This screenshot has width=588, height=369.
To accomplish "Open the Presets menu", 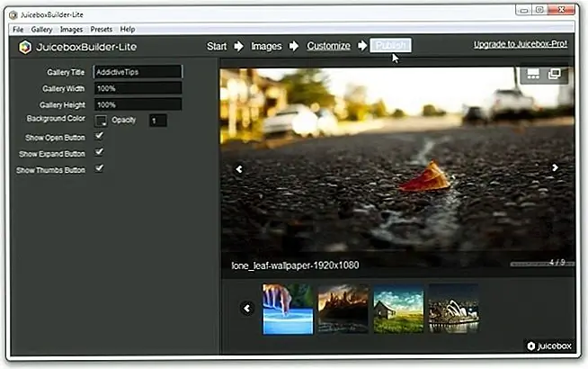I will coord(102,30).
